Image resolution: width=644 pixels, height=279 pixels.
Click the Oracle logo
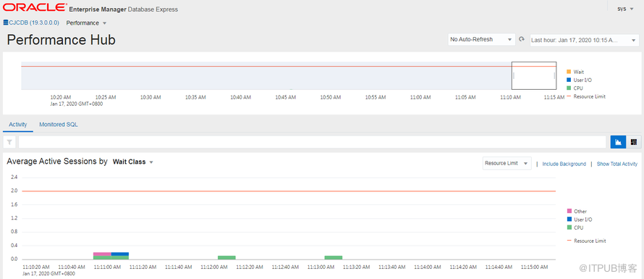click(35, 7)
